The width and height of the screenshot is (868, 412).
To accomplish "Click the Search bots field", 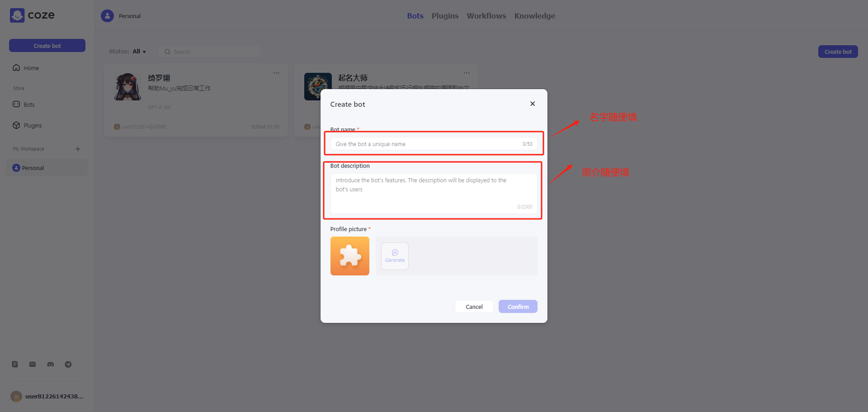I will click(209, 52).
